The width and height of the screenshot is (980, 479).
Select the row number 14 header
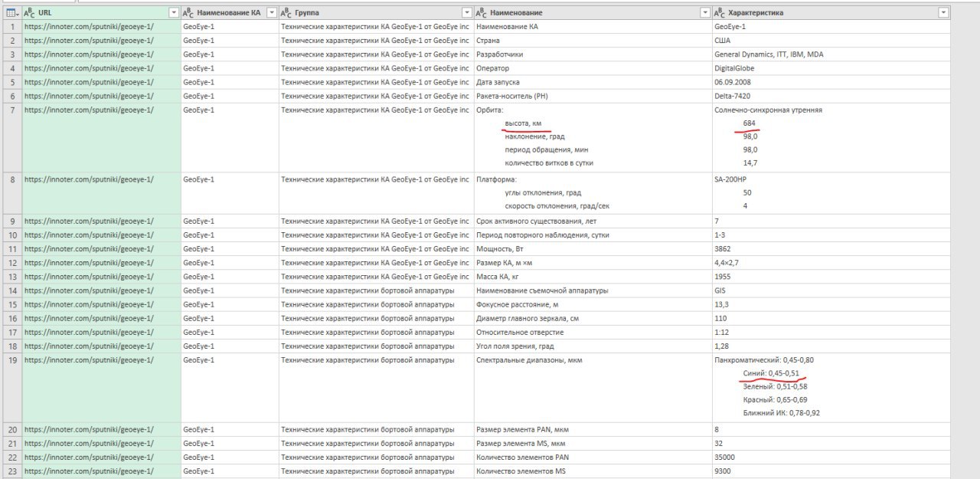(13, 290)
